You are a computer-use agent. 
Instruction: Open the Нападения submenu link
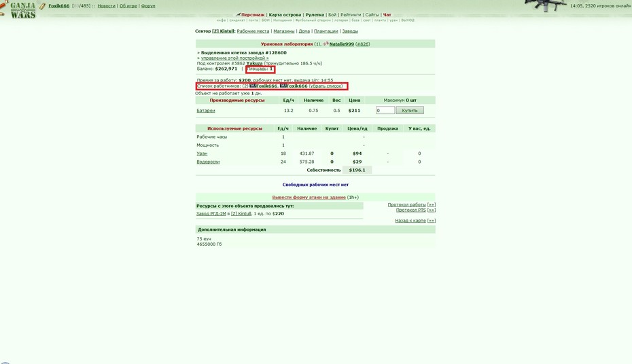283,20
